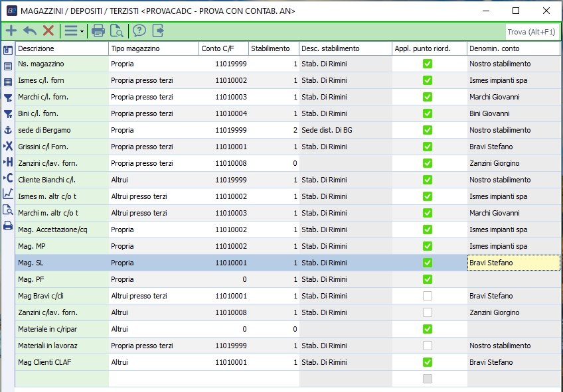Open the line chart icon in the sidebar

click(8, 194)
